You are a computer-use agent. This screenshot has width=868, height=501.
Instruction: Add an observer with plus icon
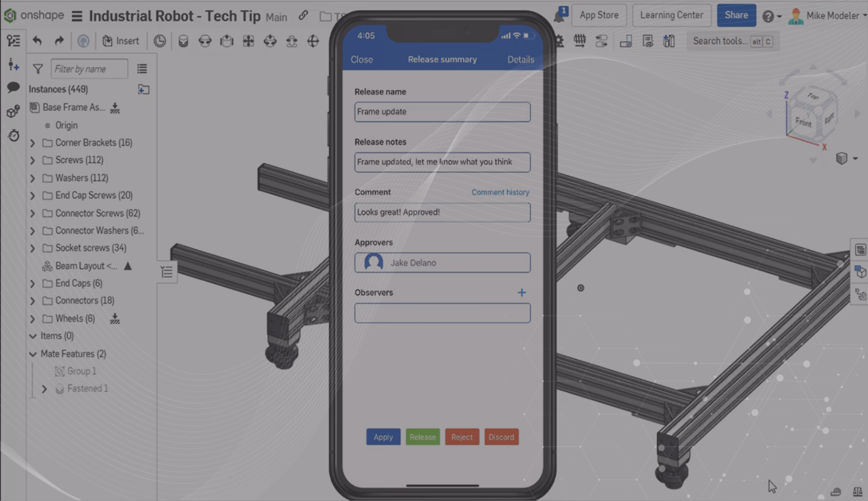pos(521,293)
